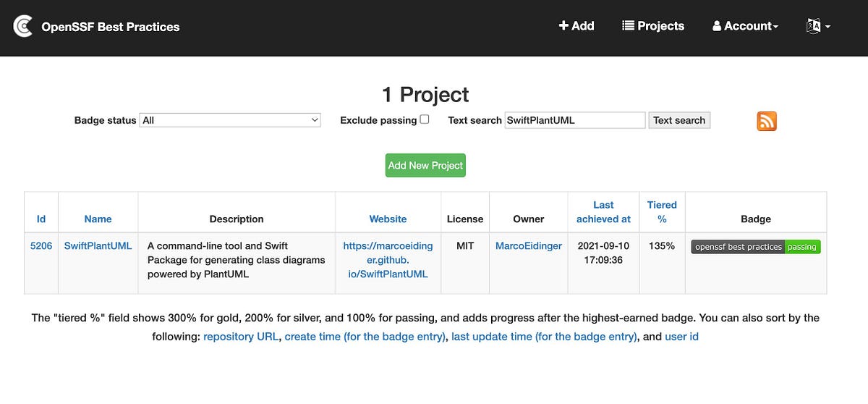Screen dimensions: 868x404
Task: Toggle the Exclude passing checkbox
Action: (425, 119)
